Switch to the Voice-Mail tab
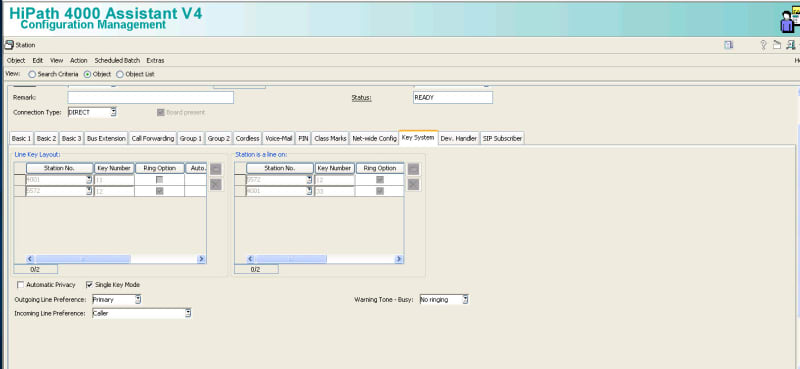The width and height of the screenshot is (800, 369). (x=279, y=138)
